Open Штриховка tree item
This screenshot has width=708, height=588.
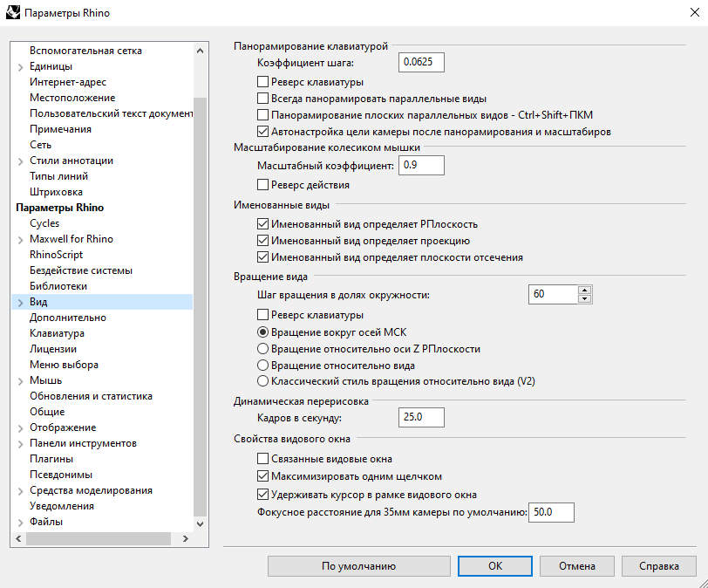(x=56, y=192)
